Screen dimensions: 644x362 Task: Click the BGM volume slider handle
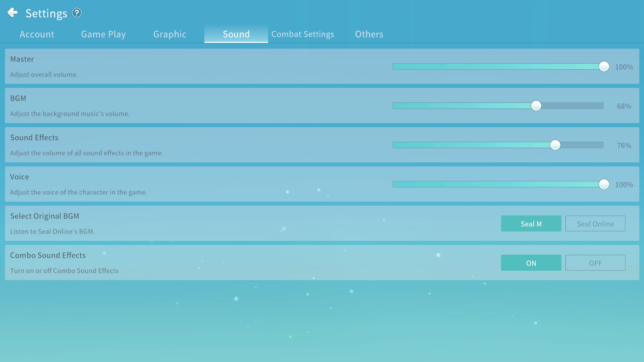[536, 106]
